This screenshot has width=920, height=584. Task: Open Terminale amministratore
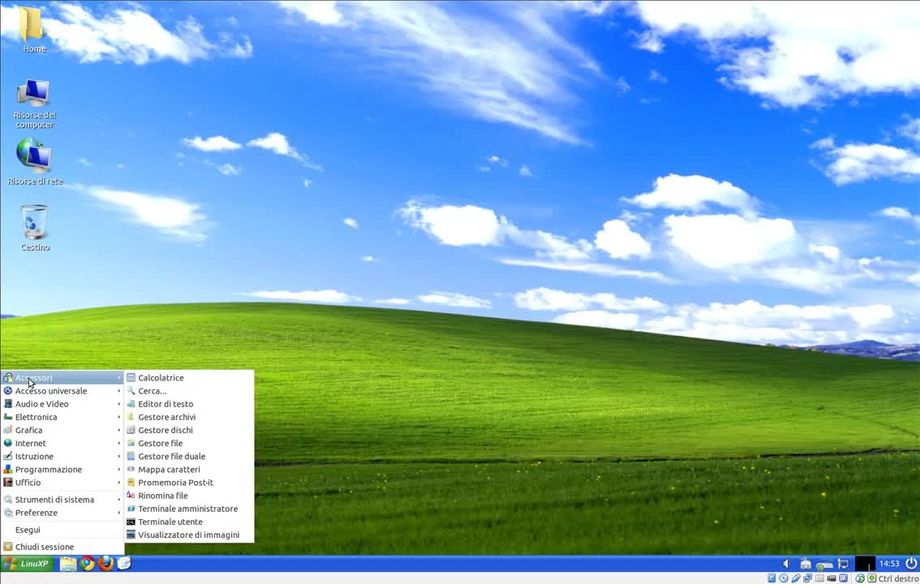click(189, 508)
